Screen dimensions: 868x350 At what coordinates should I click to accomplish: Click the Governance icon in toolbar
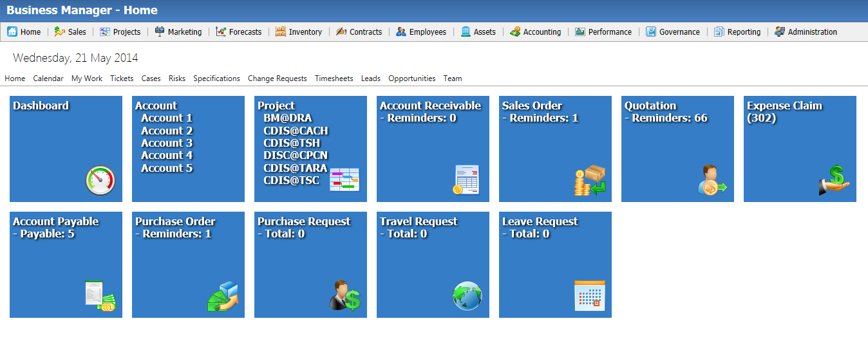651,32
